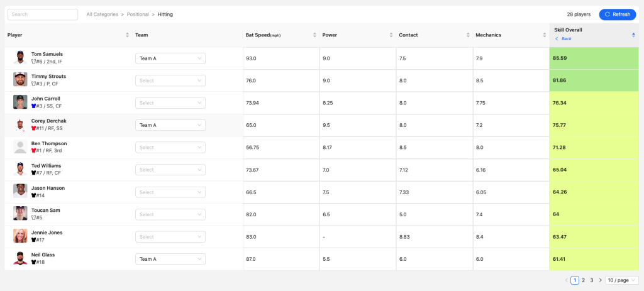Click Corey Derchak's 9.5 Power value
This screenshot has height=291, width=644.
pos(326,125)
